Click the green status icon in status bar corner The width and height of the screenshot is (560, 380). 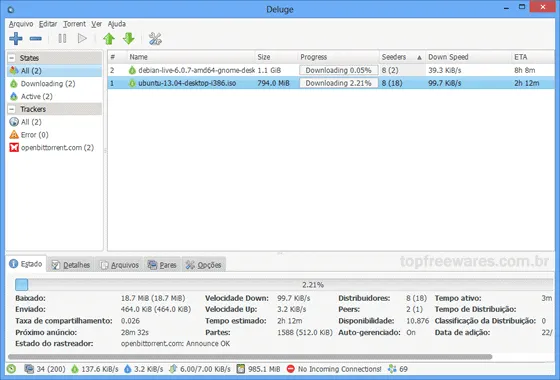[x=11, y=369]
